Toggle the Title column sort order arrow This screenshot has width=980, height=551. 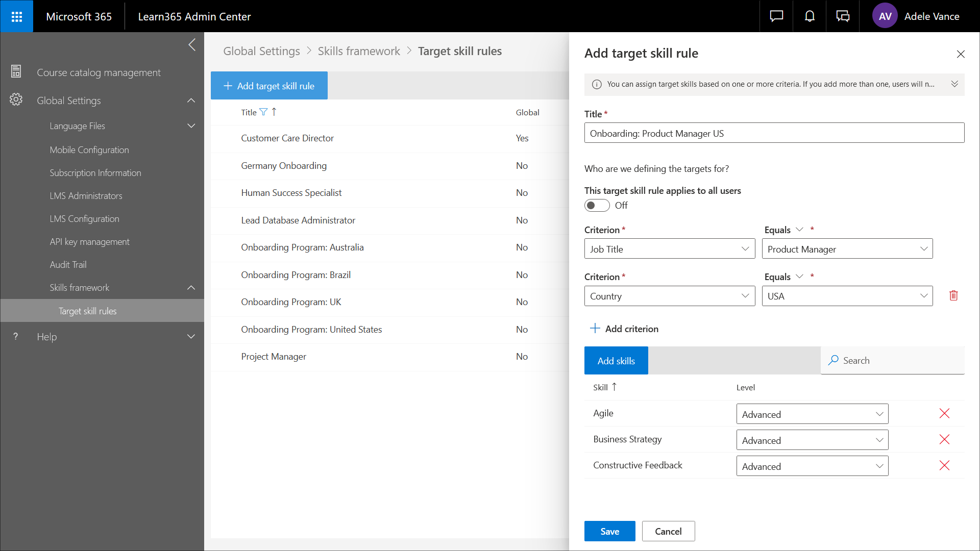(x=274, y=111)
